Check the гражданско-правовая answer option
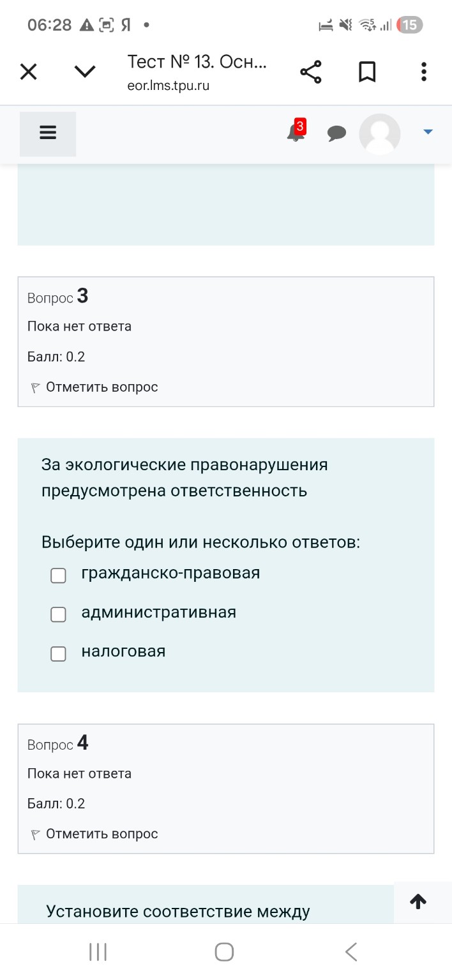The image size is (452, 980). (x=58, y=575)
